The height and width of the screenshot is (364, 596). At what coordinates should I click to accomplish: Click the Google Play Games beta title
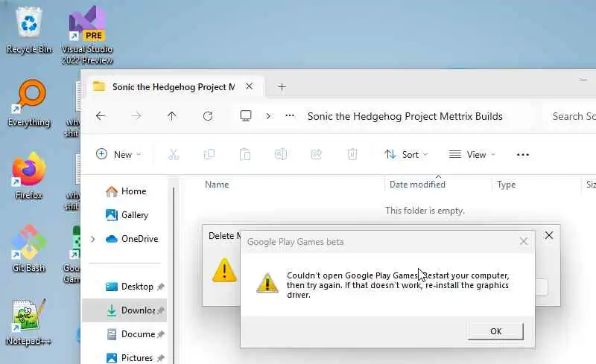click(295, 242)
